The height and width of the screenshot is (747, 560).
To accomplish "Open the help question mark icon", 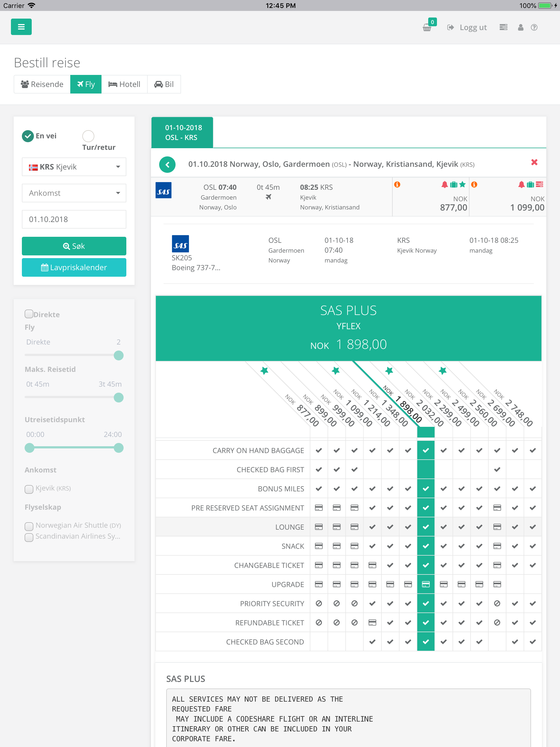I will coord(534,27).
